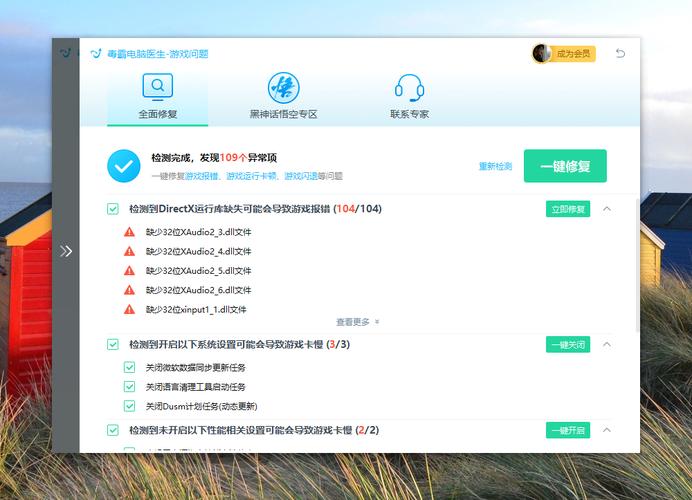Uncheck 关闭Dusm计划任务(动态更新)

[129, 406]
